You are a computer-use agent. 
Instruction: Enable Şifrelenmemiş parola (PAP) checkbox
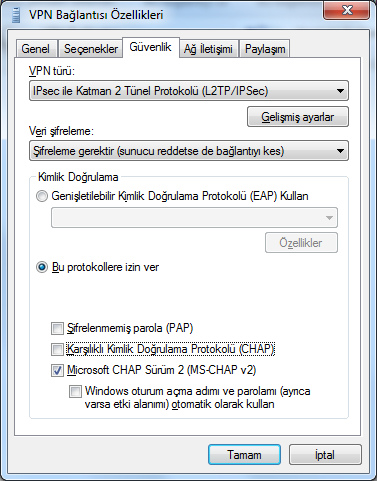(57, 328)
